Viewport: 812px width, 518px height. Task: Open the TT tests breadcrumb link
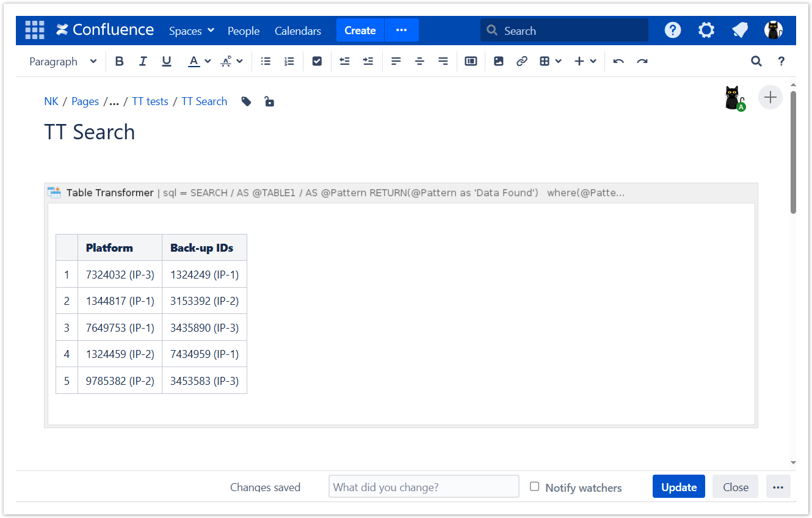coord(150,101)
